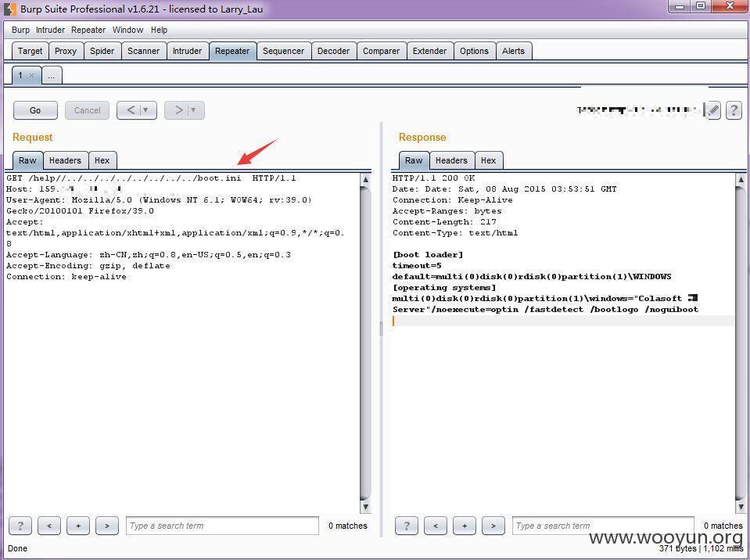Open response search help icon
The image size is (750, 560).
tap(407, 526)
